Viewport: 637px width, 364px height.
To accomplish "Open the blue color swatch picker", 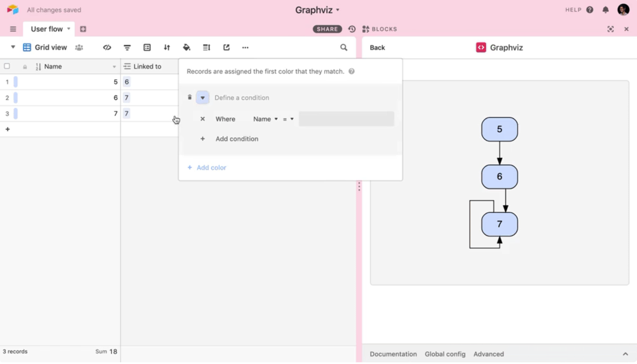I will (203, 98).
